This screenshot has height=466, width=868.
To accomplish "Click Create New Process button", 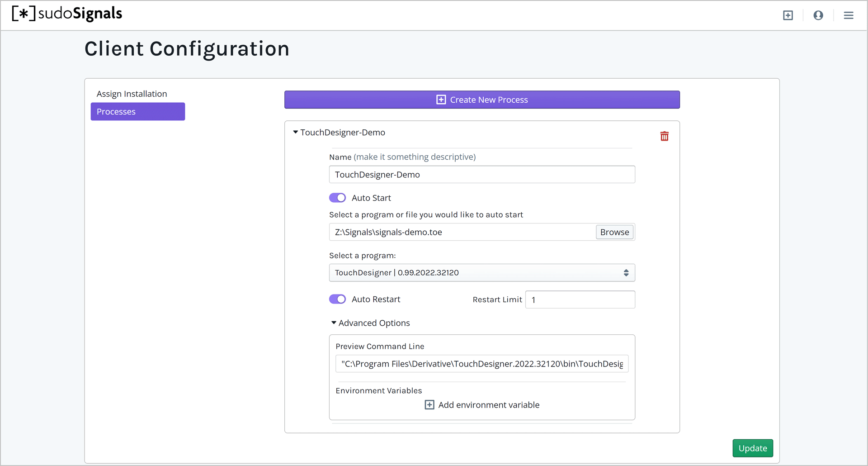I will click(482, 100).
